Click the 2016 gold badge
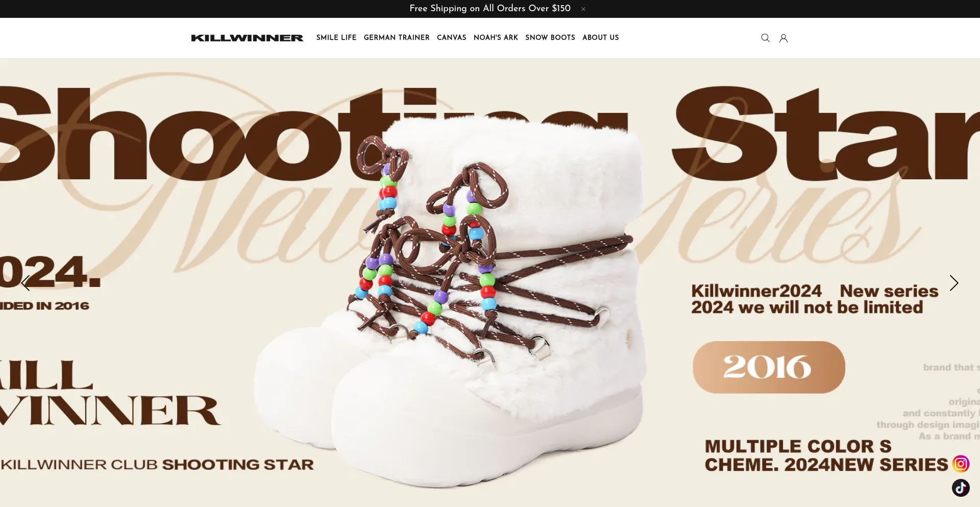980x507 pixels. (x=769, y=367)
